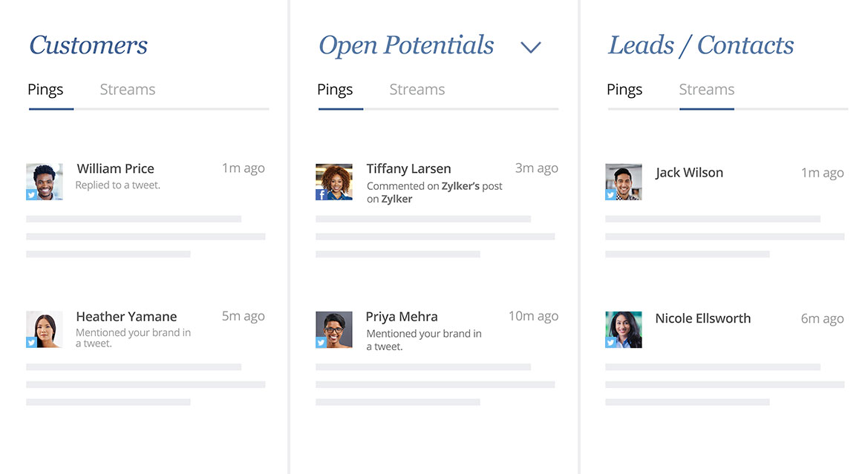Click the Heather Yamane name

(x=126, y=316)
